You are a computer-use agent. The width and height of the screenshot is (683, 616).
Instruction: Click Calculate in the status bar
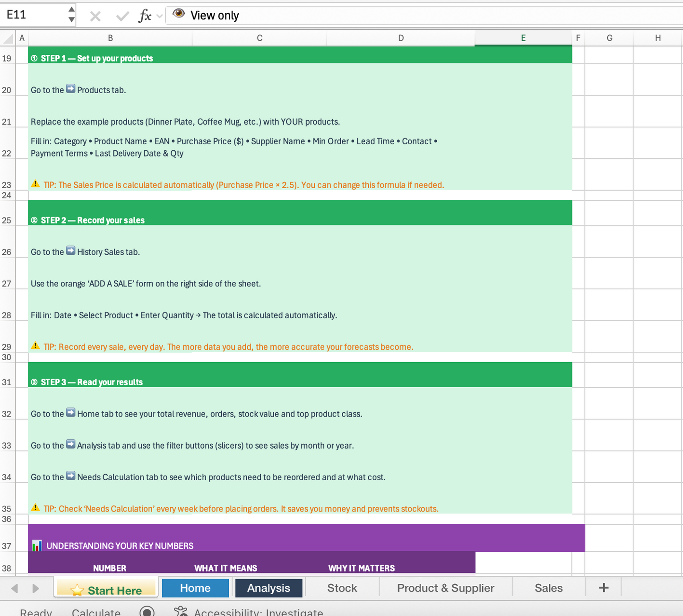point(96,612)
